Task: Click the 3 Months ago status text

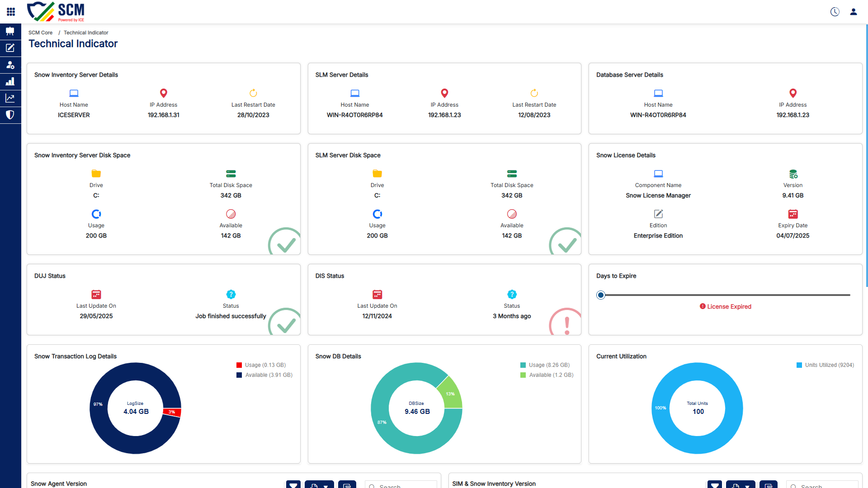Action: 512,316
